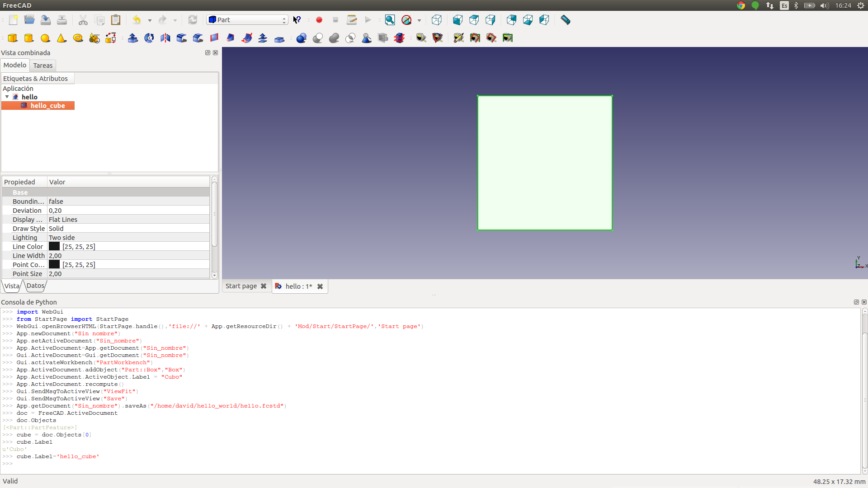The height and width of the screenshot is (488, 868).
Task: Click the Extrude shape tool icon
Action: pos(133,38)
